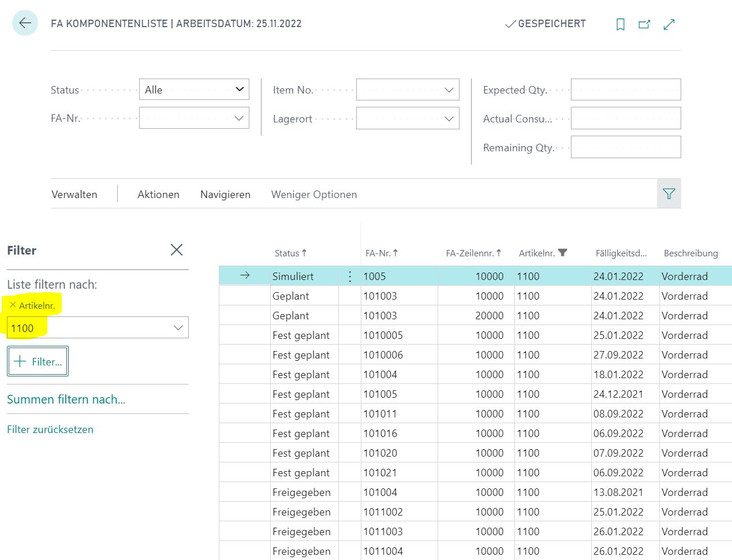The width and height of the screenshot is (732, 560).
Task: Select FA-Nr. 101011 cell
Action: 399,413
